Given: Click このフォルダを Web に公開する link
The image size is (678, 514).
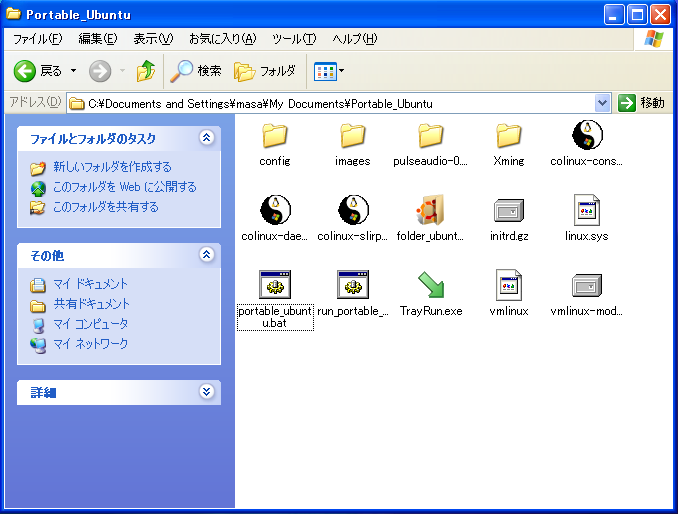Looking at the screenshot, I should click(x=125, y=187).
